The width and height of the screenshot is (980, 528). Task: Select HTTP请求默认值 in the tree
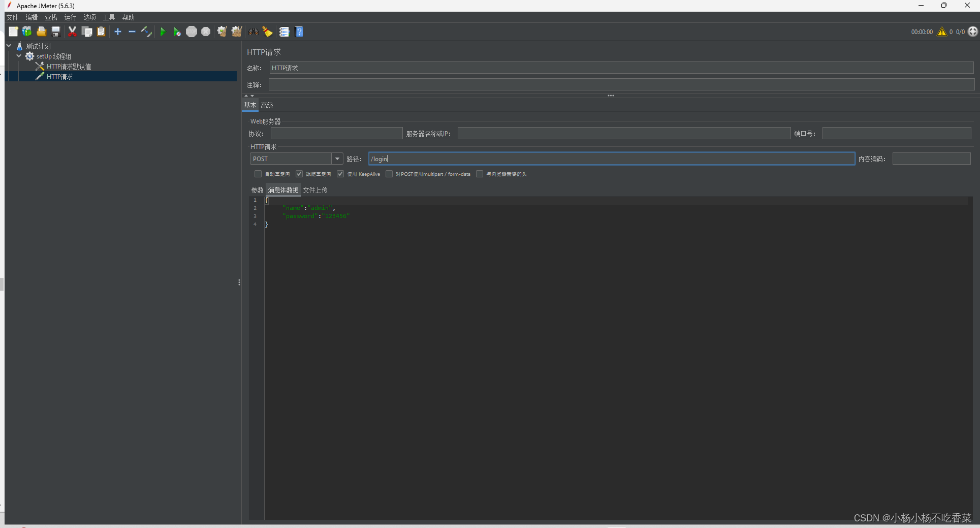coord(69,67)
